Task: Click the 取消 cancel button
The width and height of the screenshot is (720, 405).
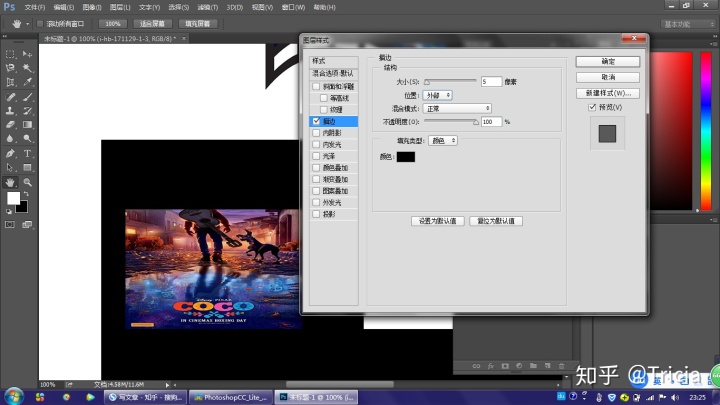Action: pos(608,77)
